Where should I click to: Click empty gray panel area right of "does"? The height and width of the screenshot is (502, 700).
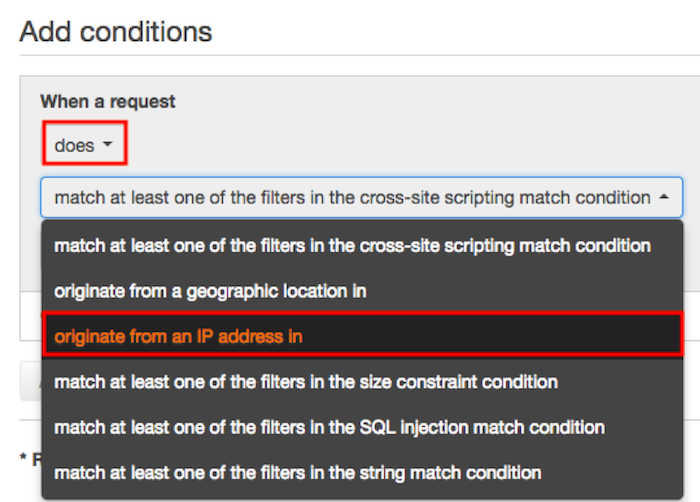coord(400,146)
